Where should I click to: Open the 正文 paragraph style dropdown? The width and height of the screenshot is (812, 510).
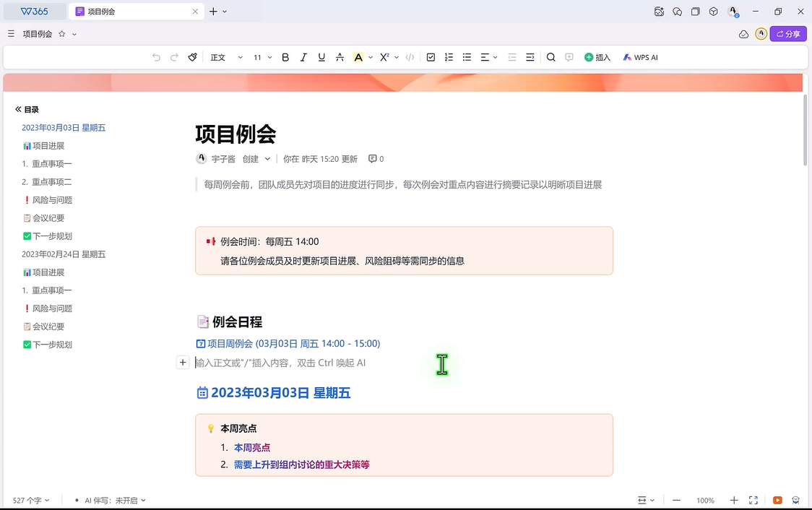point(226,57)
